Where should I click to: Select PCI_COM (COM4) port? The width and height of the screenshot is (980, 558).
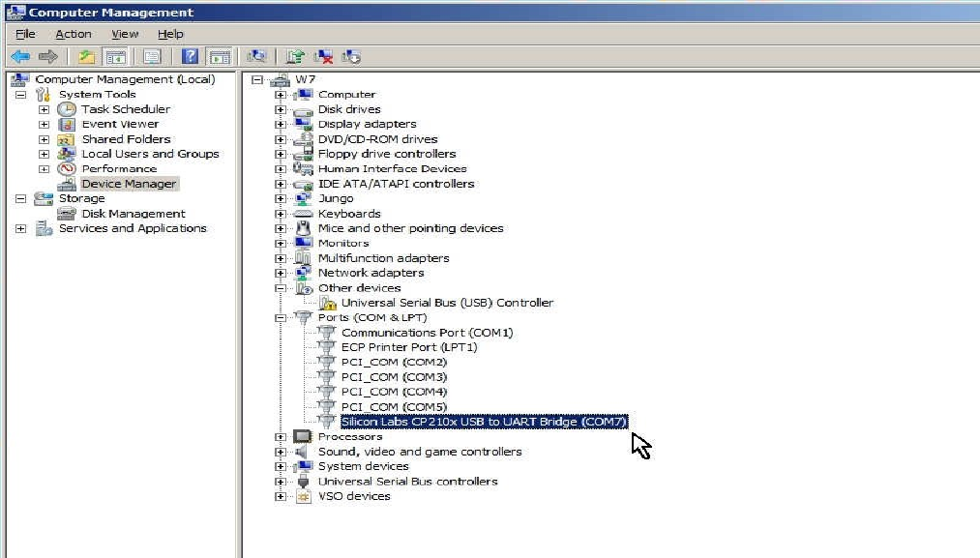click(x=394, y=393)
